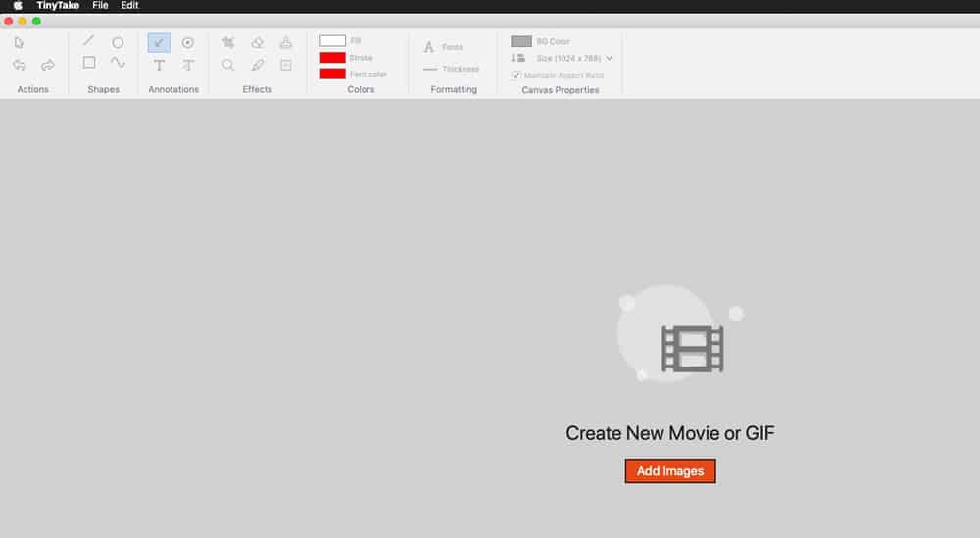
Task: Select the circular target annotation tool
Action: coord(187,42)
